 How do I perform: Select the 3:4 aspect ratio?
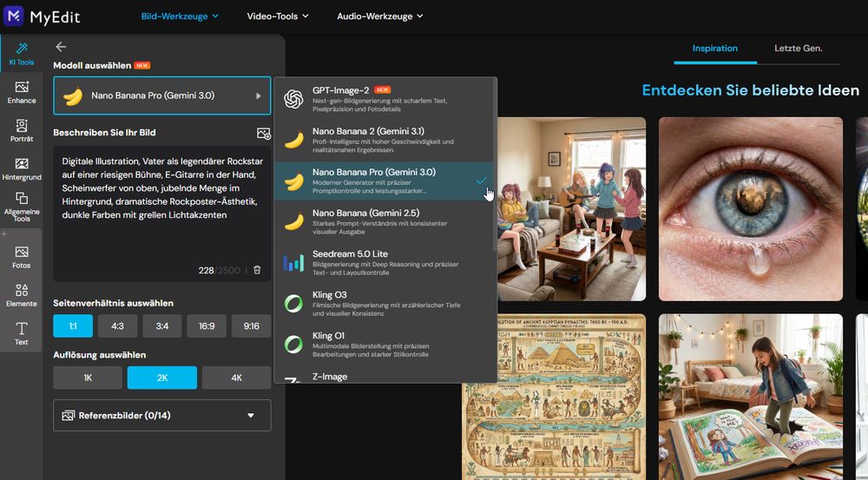coord(162,326)
